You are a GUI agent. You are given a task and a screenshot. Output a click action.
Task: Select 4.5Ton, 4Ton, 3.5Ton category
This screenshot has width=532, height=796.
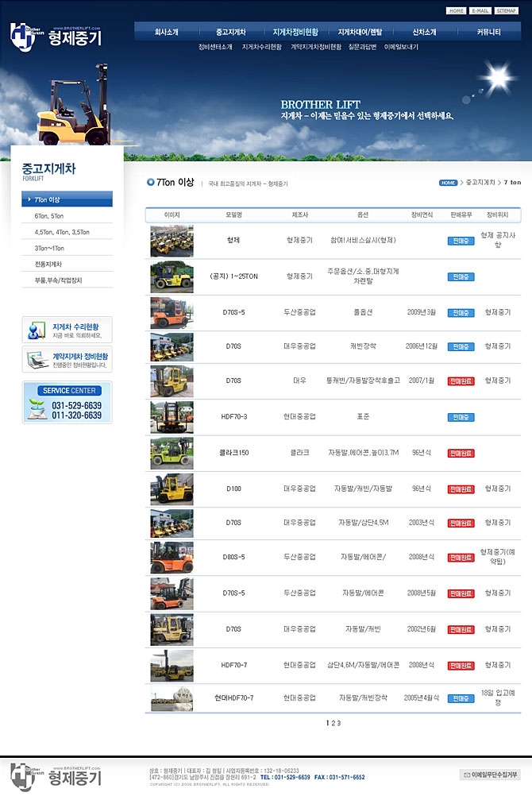point(62,232)
